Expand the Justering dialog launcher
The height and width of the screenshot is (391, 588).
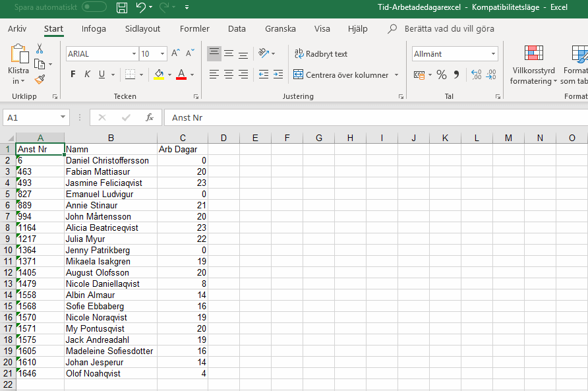[401, 97]
